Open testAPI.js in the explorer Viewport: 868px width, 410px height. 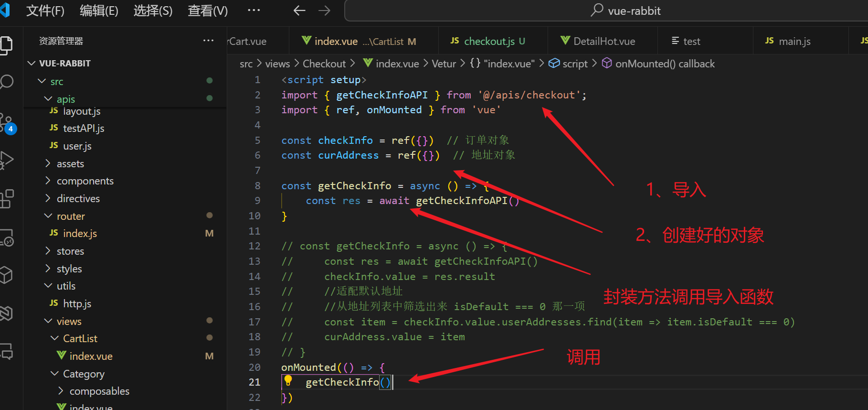tap(125, 128)
